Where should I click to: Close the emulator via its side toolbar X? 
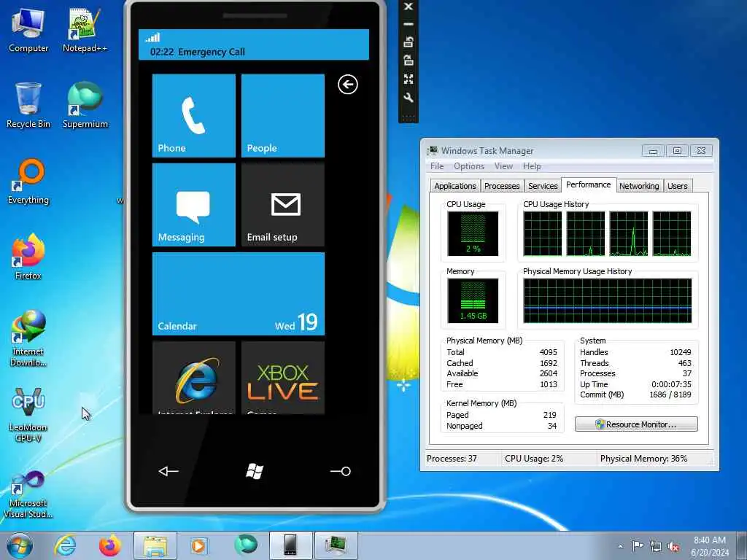[409, 7]
